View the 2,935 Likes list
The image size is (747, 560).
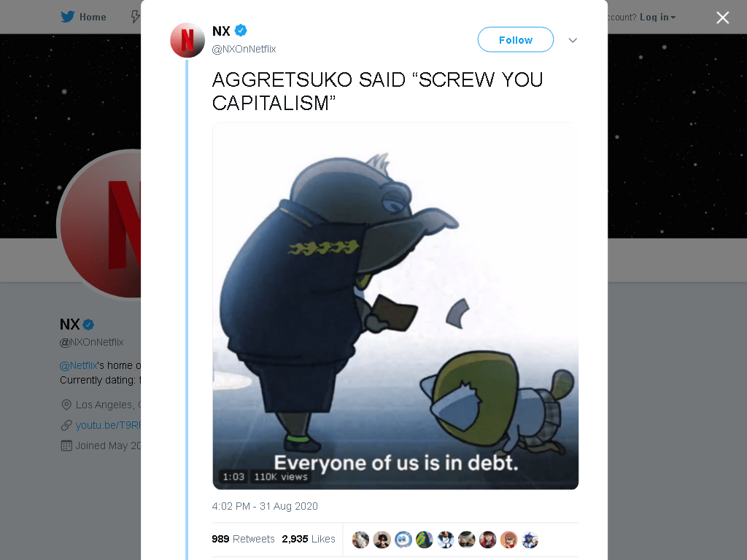pyautogui.click(x=309, y=539)
